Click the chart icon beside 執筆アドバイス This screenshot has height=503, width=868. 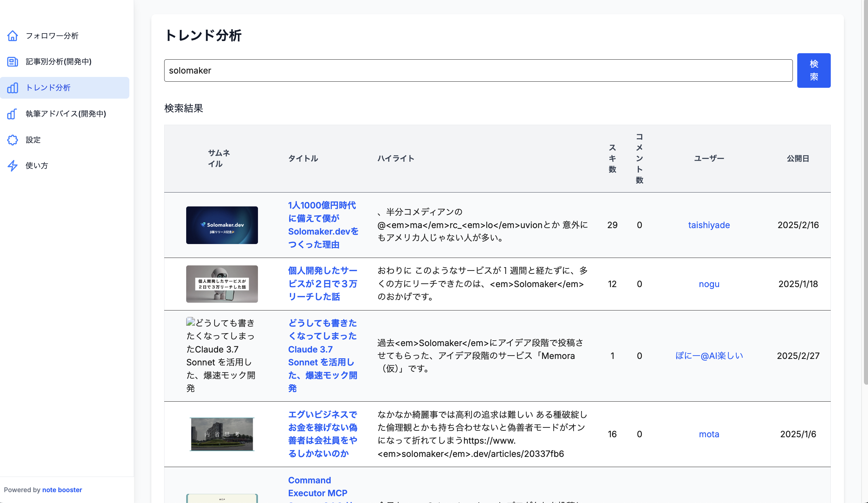(x=13, y=114)
